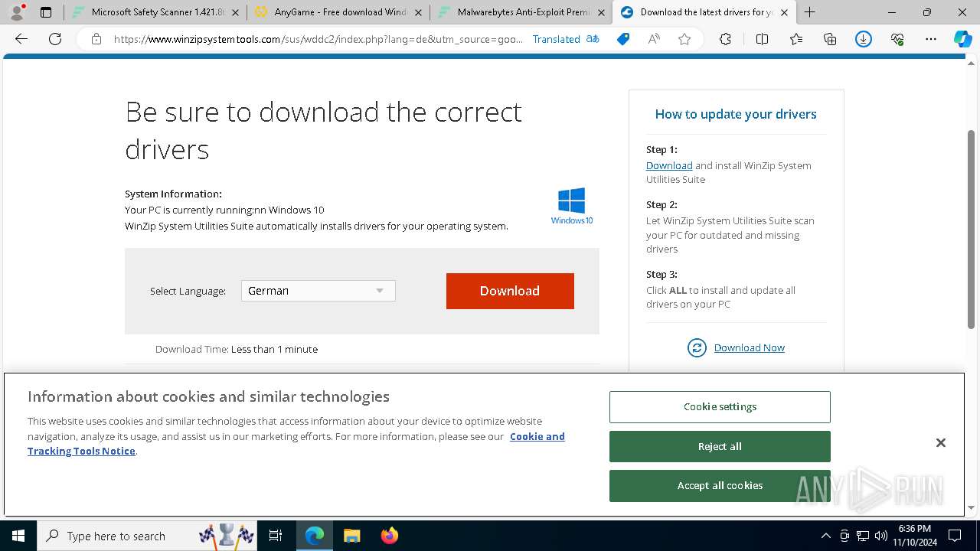Screen dimensions: 980x551
Task: Open the Edge profile icon
Action: (17, 12)
